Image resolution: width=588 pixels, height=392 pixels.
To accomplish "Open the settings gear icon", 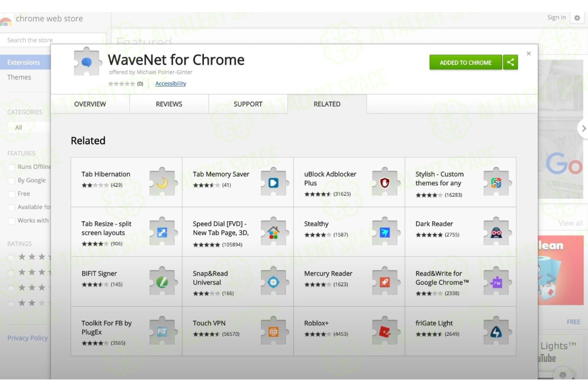I will pos(577,18).
